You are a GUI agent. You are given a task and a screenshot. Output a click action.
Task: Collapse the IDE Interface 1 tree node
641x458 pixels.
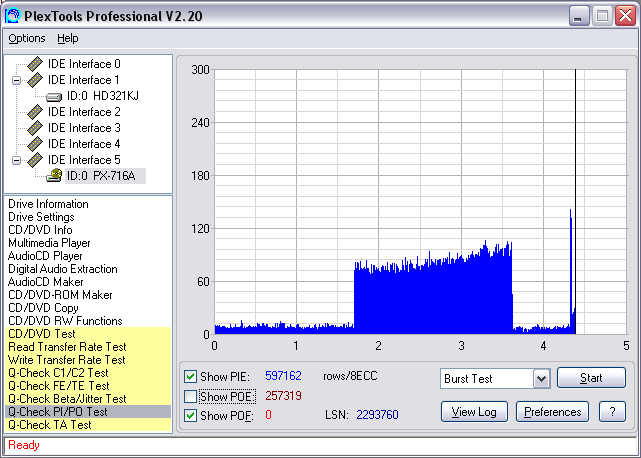pos(16,80)
